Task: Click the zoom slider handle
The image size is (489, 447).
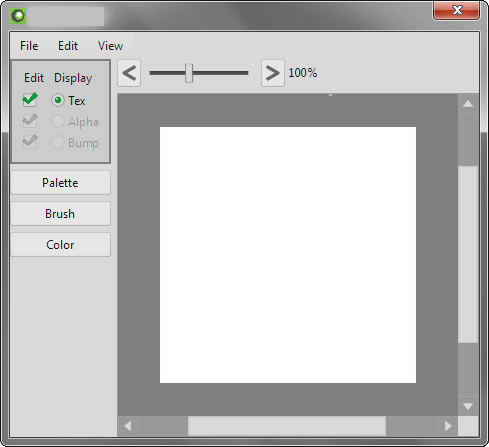Action: 189,73
